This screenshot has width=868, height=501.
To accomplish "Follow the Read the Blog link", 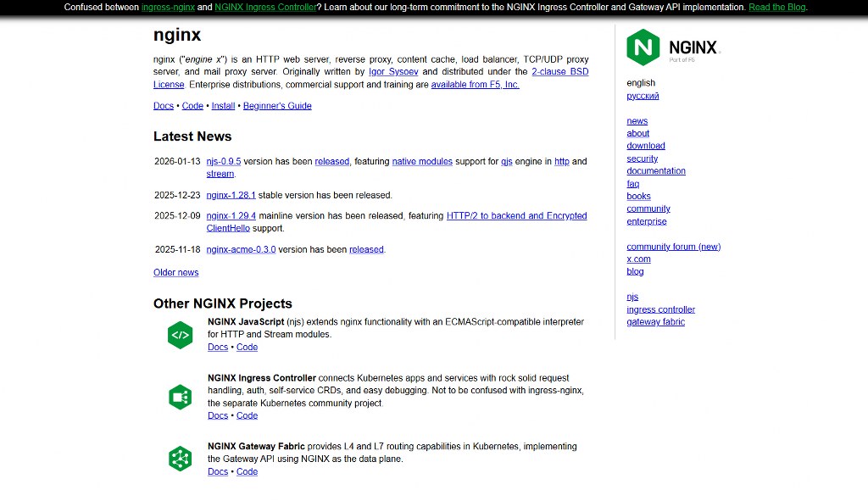I will (776, 7).
